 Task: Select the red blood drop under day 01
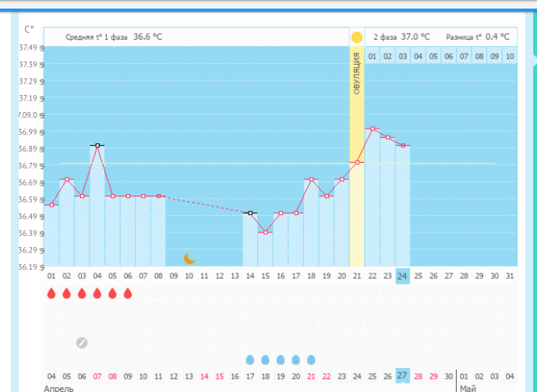click(x=51, y=294)
